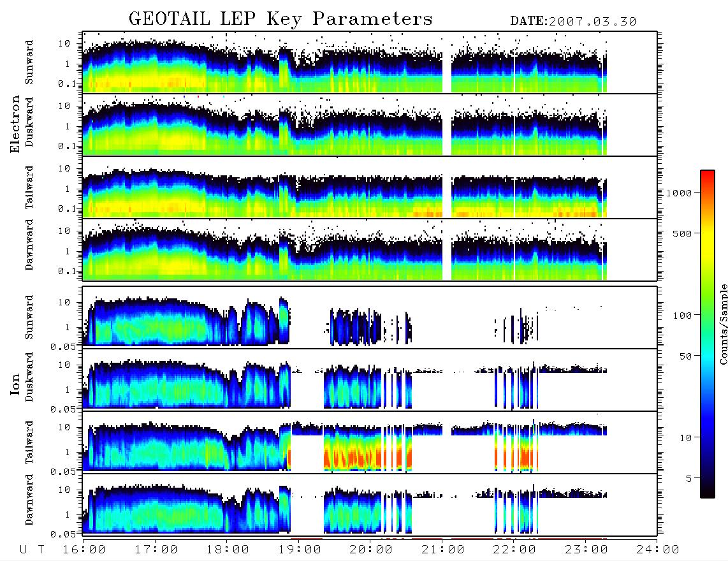Click the 0.1 tick of Electron Sunward axis

68,84
